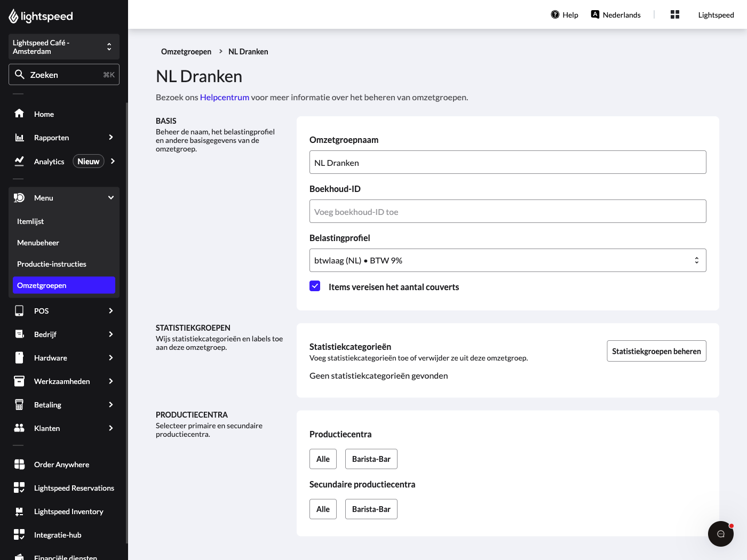747x560 pixels.
Task: Click the Order Anywhere icon
Action: tap(19, 464)
